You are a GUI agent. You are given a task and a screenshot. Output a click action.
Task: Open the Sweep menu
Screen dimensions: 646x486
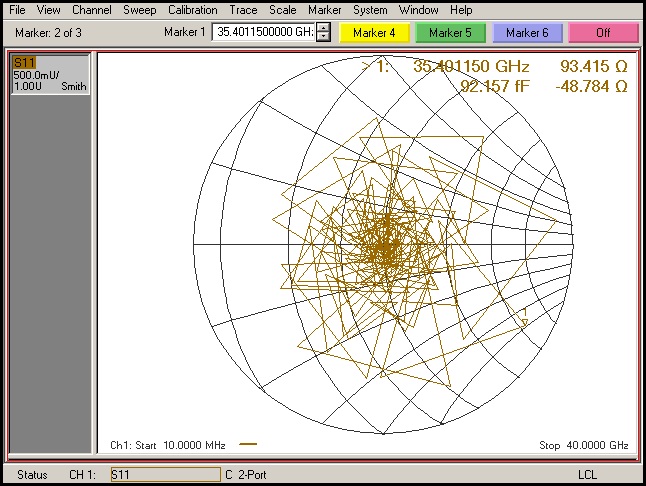(x=139, y=9)
